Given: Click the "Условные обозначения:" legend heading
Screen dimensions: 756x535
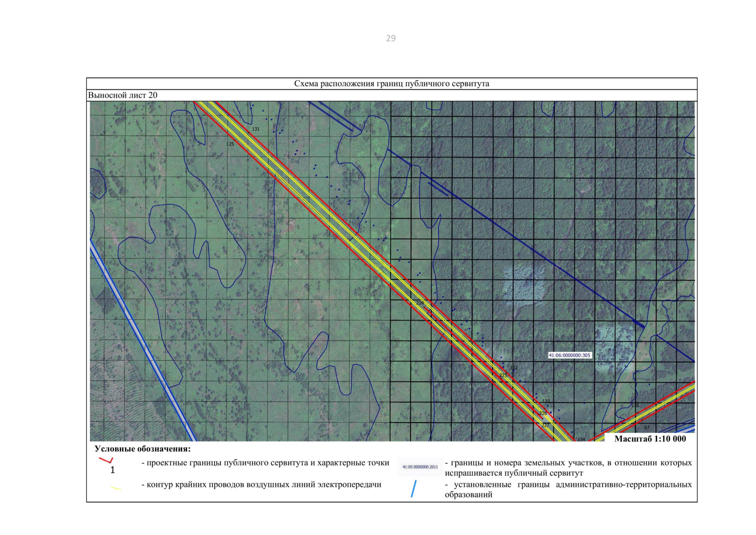Looking at the screenshot, I should point(143,449).
